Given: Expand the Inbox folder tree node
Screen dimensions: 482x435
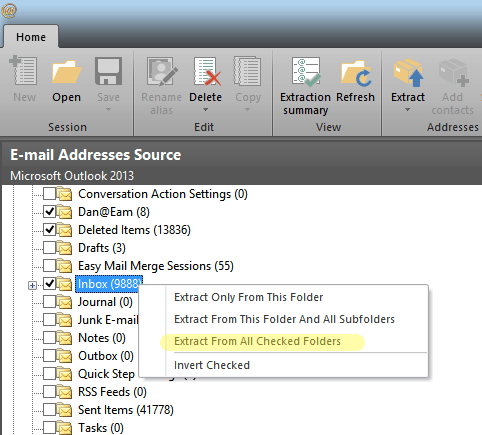Looking at the screenshot, I should [32, 286].
